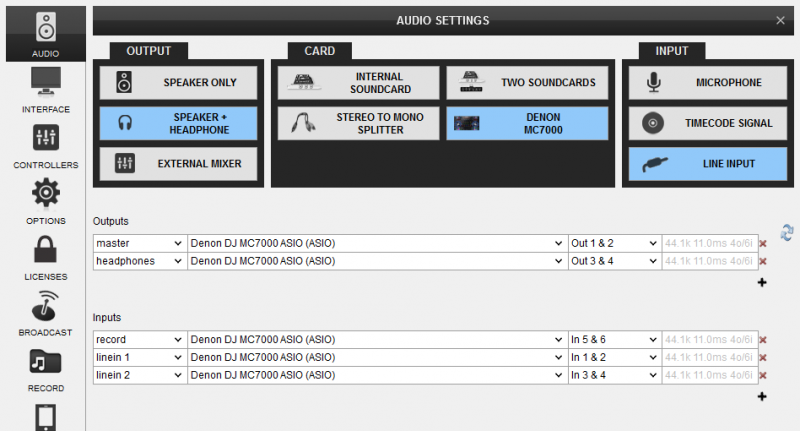The image size is (800, 431).
Task: Open the Audio settings section
Action: (45, 34)
